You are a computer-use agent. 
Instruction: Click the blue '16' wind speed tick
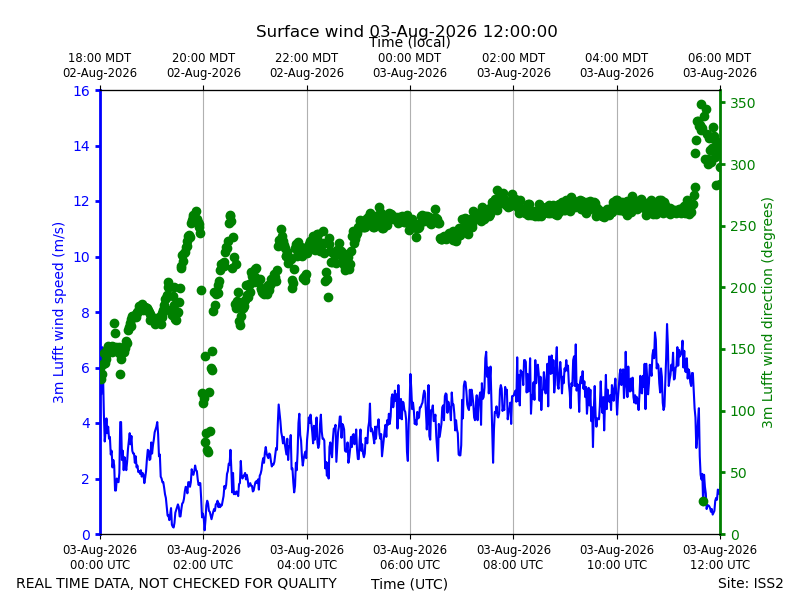coord(81,91)
